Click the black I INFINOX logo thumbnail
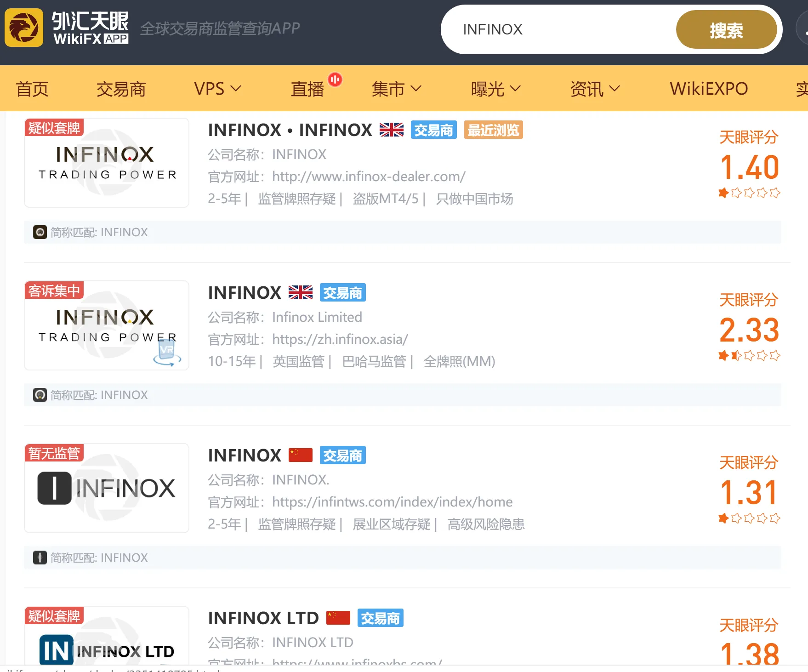The width and height of the screenshot is (808, 672). pos(107,488)
